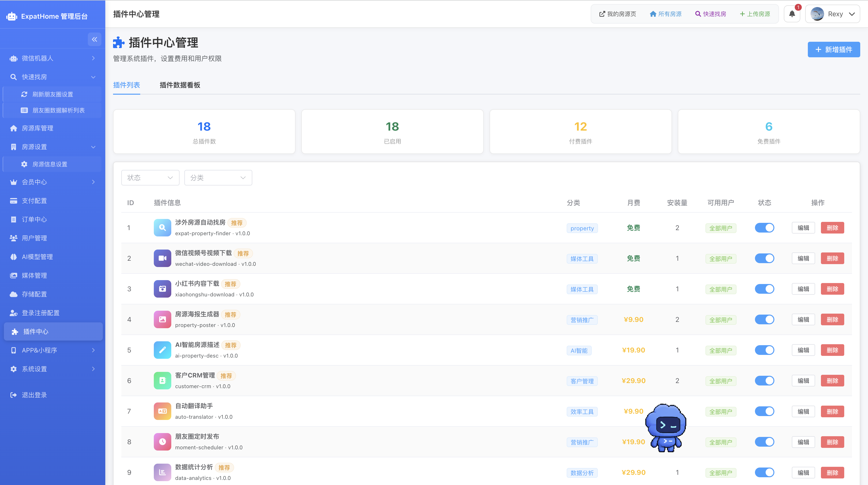Expand the 微信机器人 sidebar menu
The image size is (868, 485).
(x=53, y=58)
